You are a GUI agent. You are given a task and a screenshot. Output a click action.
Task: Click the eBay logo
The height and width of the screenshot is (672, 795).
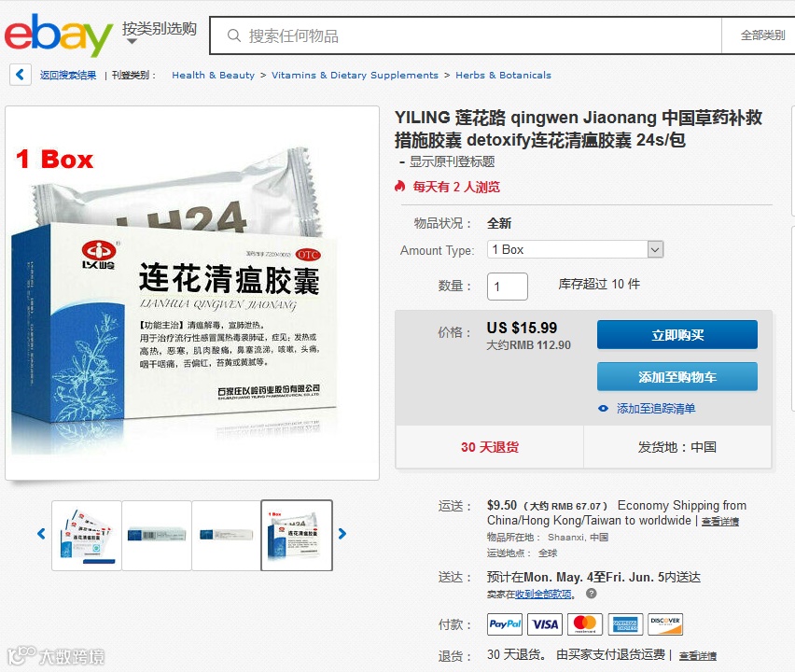tap(58, 35)
